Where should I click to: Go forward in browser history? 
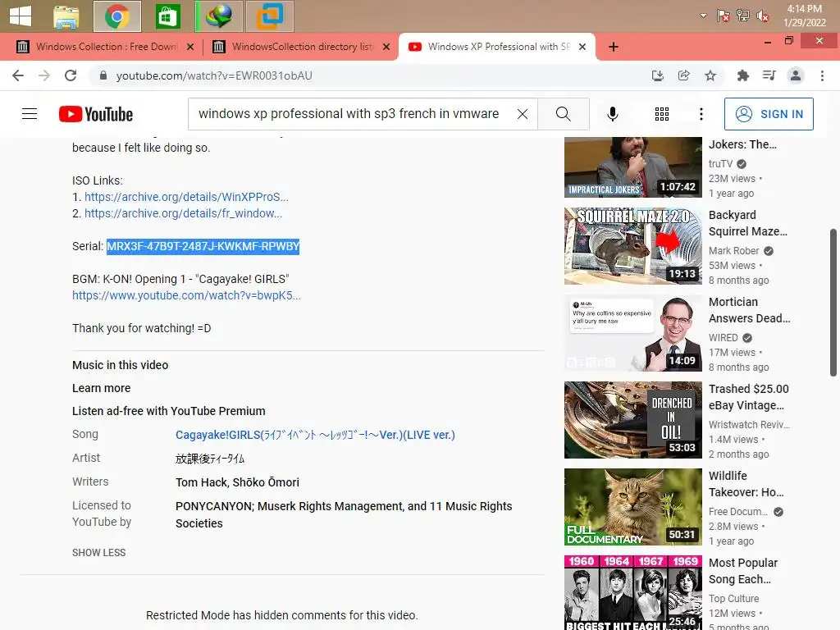[x=44, y=75]
